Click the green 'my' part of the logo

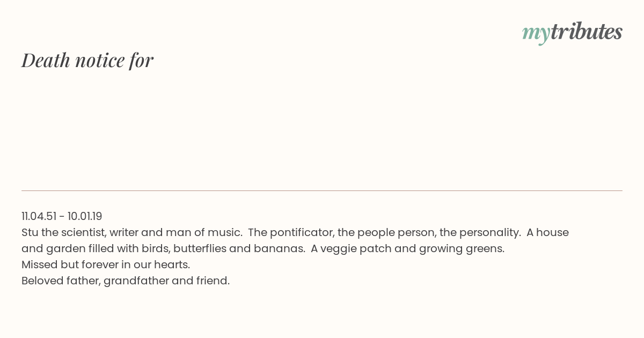point(536,34)
